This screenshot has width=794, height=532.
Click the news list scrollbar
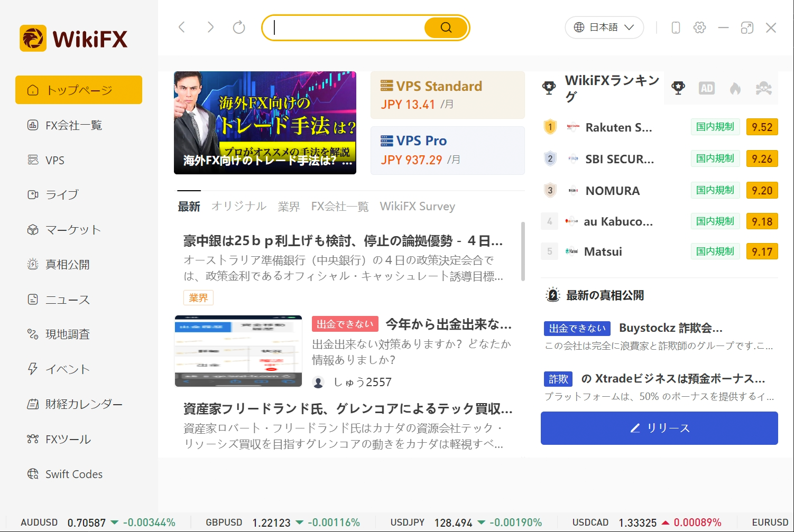coord(523,251)
